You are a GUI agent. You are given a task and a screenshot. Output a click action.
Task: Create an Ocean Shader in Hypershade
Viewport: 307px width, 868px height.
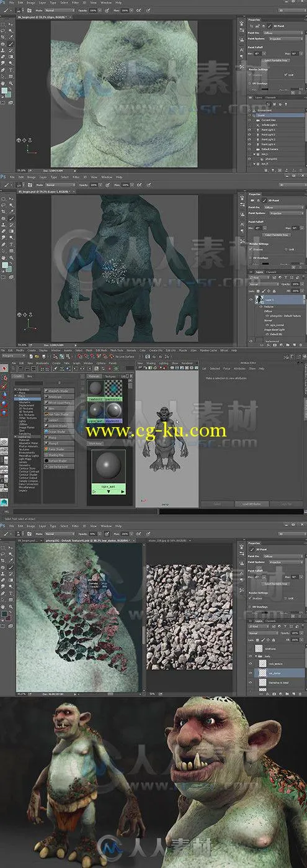tap(59, 432)
